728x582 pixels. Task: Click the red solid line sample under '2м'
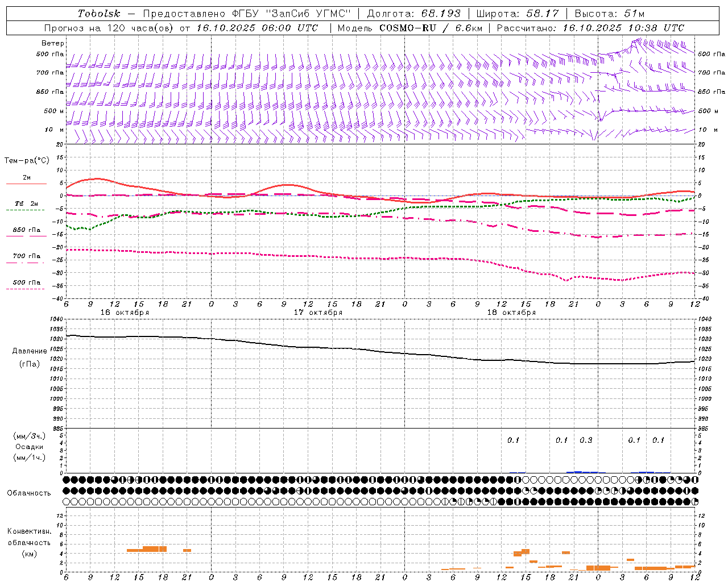click(x=26, y=184)
